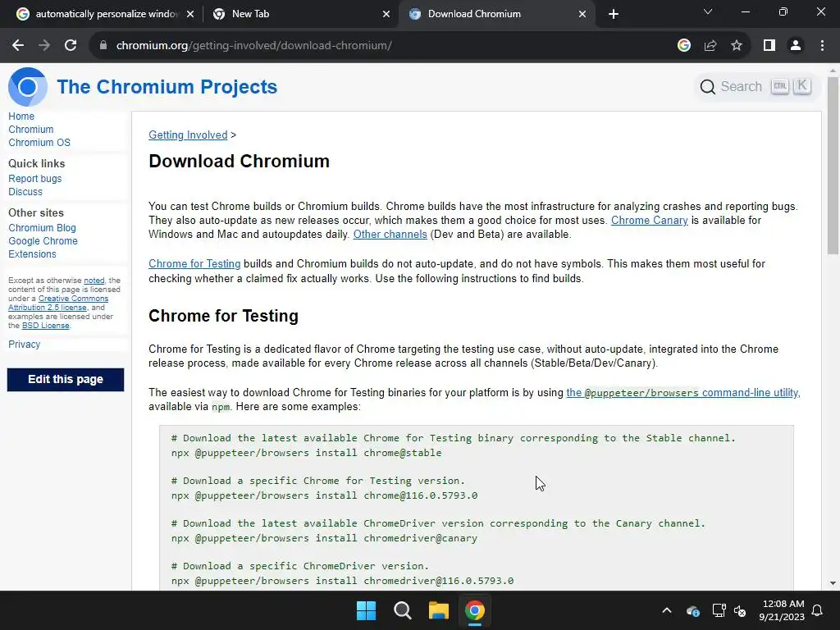840x630 pixels.
Task: Open the browser side panel icon
Action: [x=769, y=46]
